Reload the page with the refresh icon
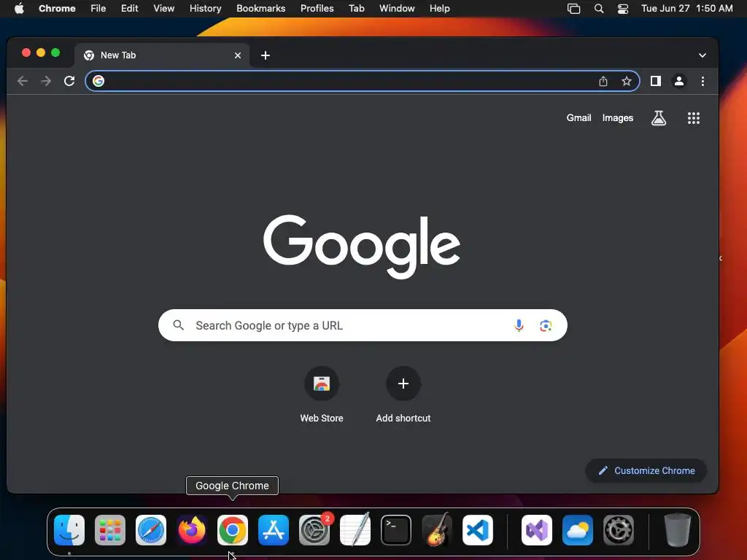The image size is (747, 560). (x=69, y=81)
